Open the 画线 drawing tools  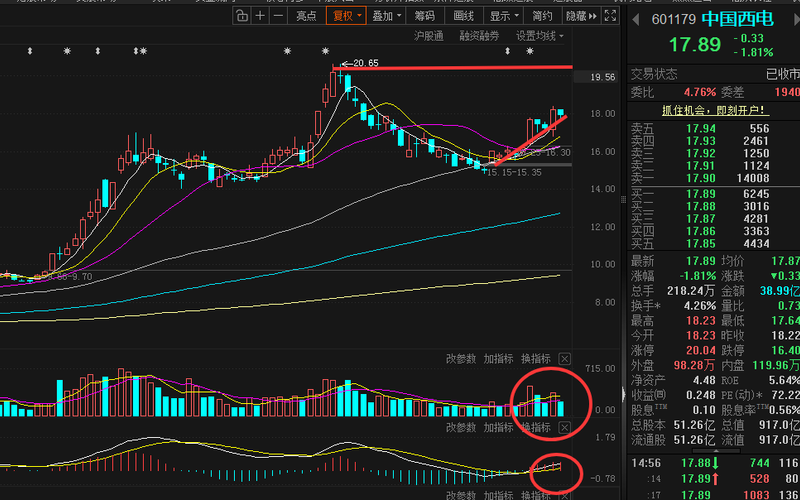464,16
